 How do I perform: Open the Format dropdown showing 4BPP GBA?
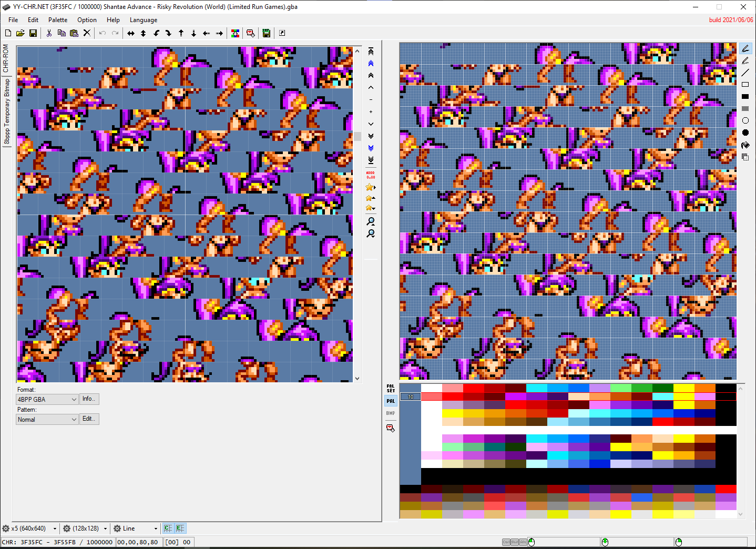(x=47, y=400)
